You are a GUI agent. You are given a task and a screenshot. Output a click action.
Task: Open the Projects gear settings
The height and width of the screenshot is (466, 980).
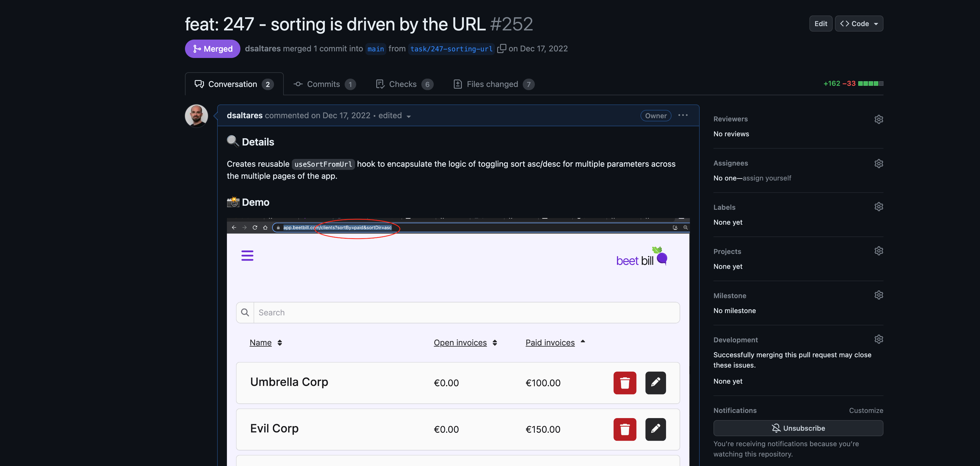(878, 251)
